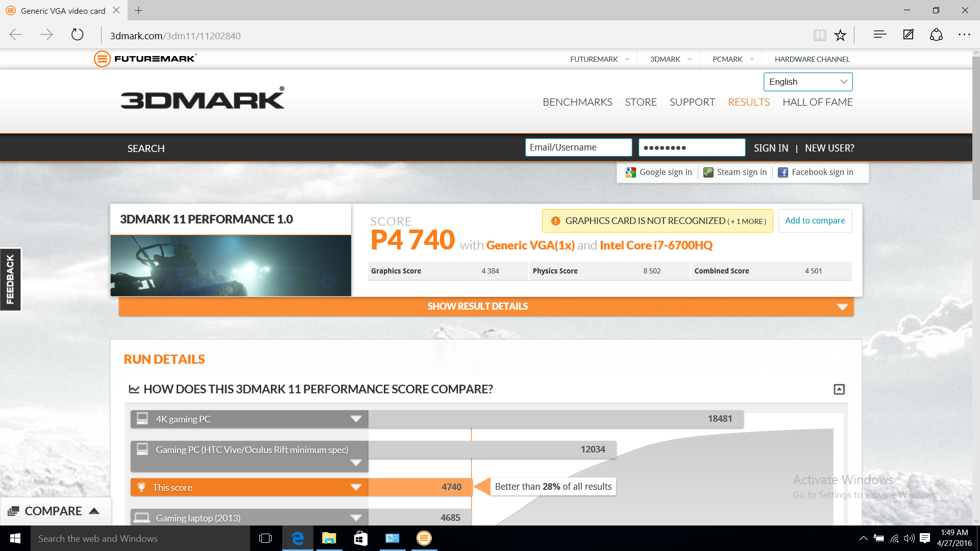Click the 4K gaming PC monitor icon
The width and height of the screenshot is (980, 551).
point(142,419)
